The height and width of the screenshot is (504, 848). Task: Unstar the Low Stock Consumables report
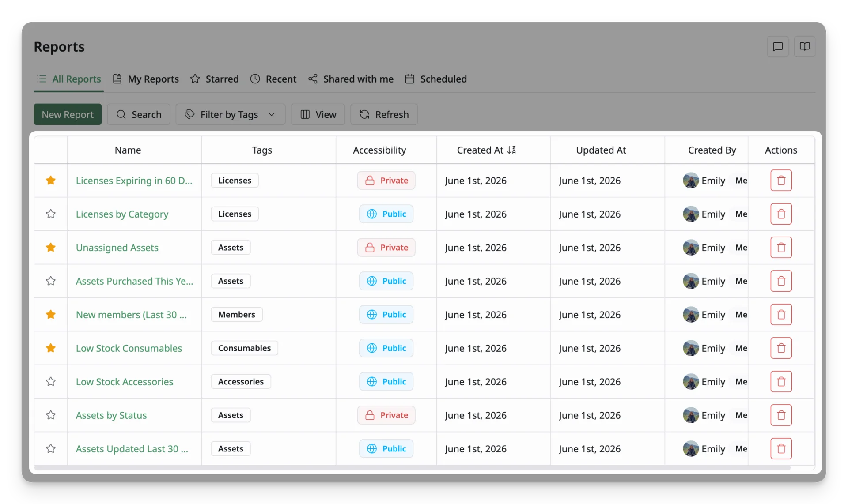tap(51, 348)
